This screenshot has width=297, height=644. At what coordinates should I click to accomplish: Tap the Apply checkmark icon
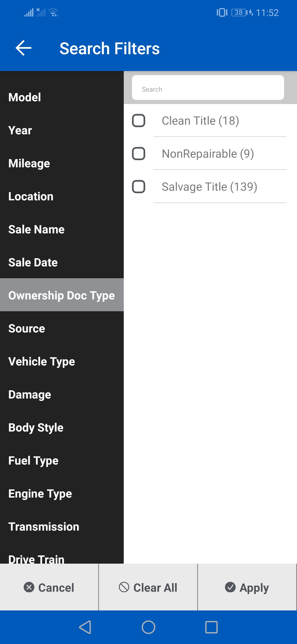click(x=230, y=587)
